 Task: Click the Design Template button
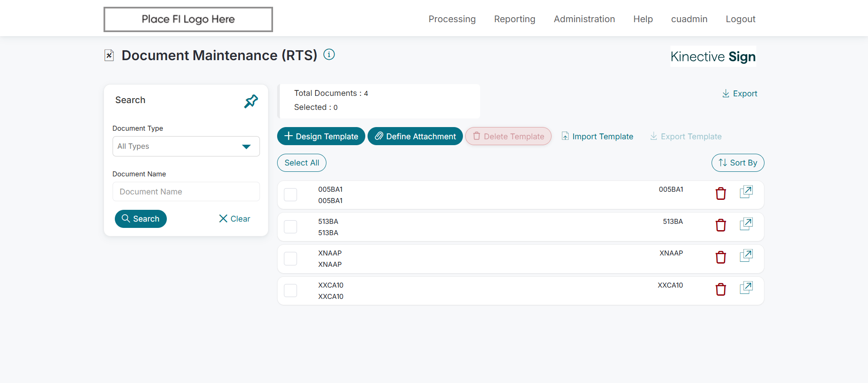[321, 136]
